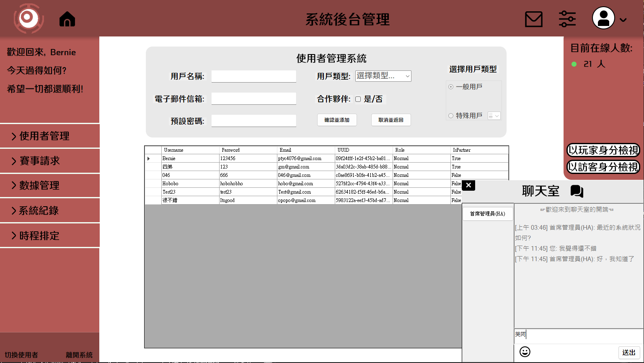644x363 pixels.
Task: Click the home icon in header
Action: [x=67, y=19]
